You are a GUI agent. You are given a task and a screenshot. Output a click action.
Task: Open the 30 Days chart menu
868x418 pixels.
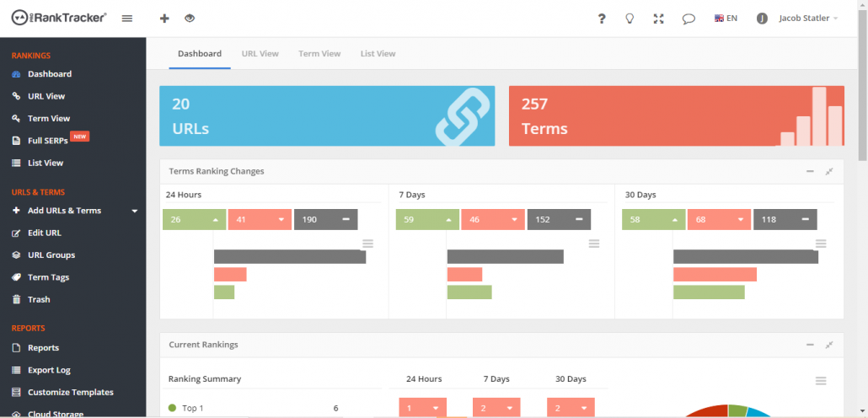[x=821, y=244]
